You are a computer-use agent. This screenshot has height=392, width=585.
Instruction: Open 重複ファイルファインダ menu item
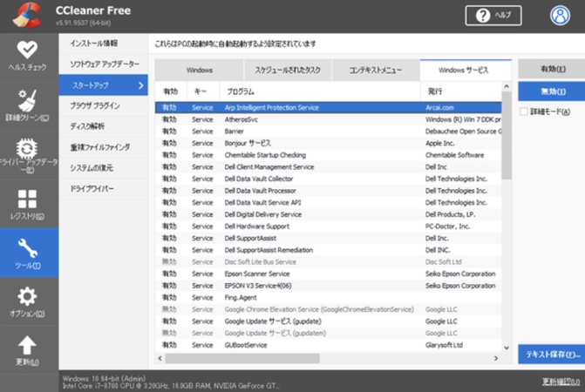[x=104, y=147]
